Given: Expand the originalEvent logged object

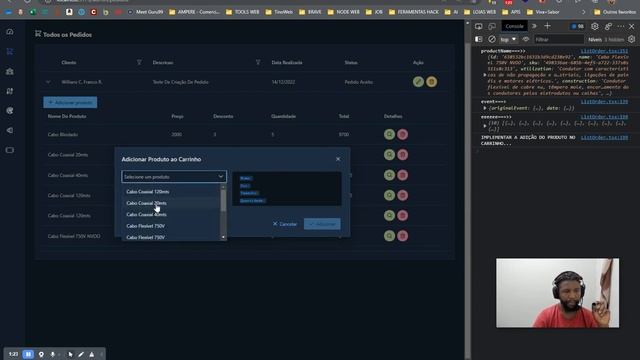Looking at the screenshot, I should coord(485,108).
